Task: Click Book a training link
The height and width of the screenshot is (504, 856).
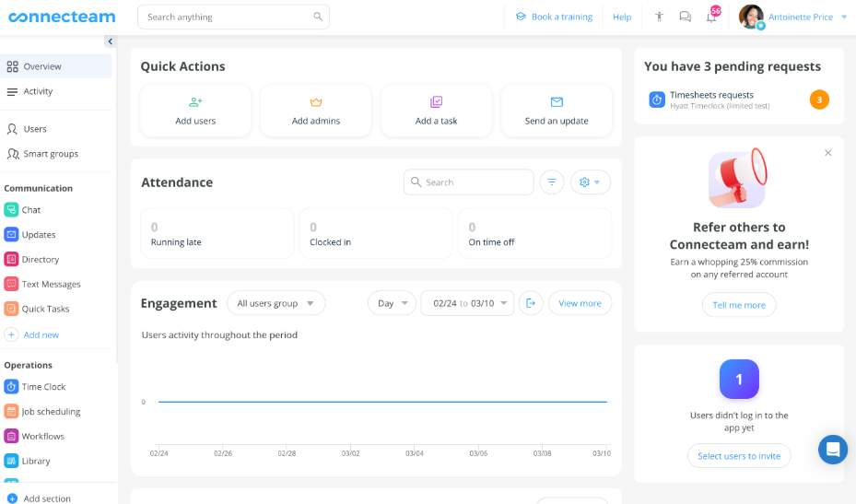Action: tap(554, 17)
